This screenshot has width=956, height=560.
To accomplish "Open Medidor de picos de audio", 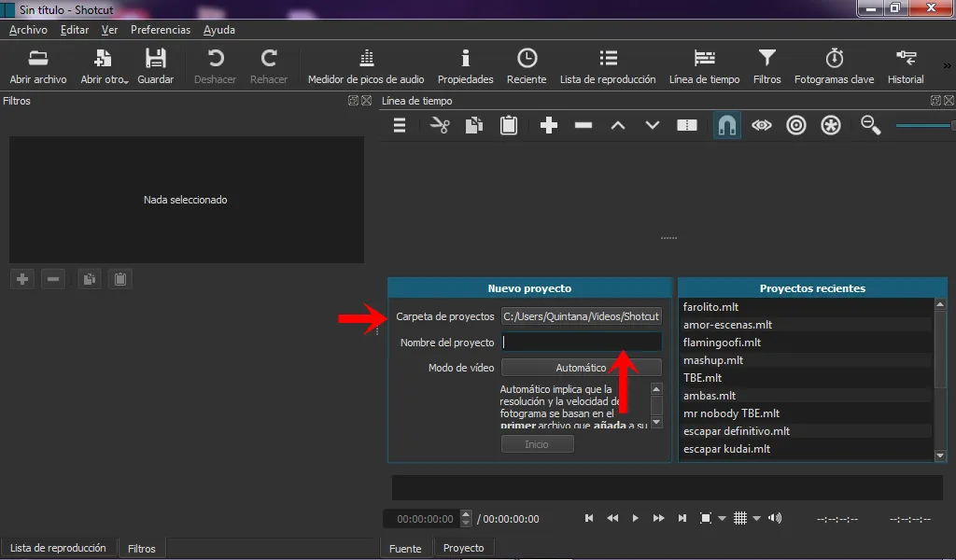I will pyautogui.click(x=366, y=66).
